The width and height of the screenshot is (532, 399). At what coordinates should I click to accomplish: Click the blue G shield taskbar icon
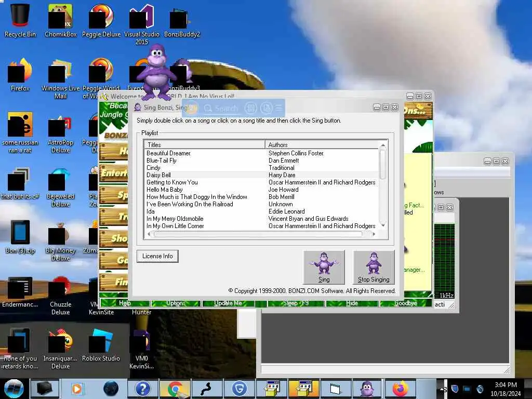point(240,389)
